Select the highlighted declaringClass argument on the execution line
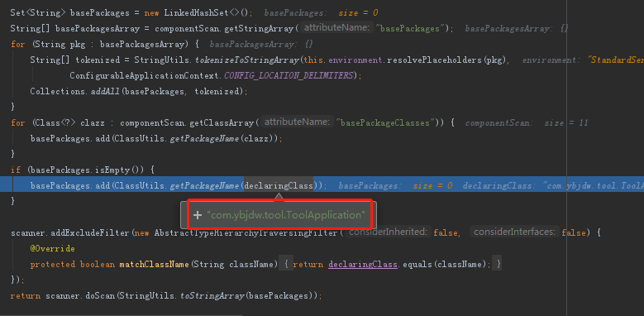Screen dimensions: 644x316 pyautogui.click(x=279, y=186)
